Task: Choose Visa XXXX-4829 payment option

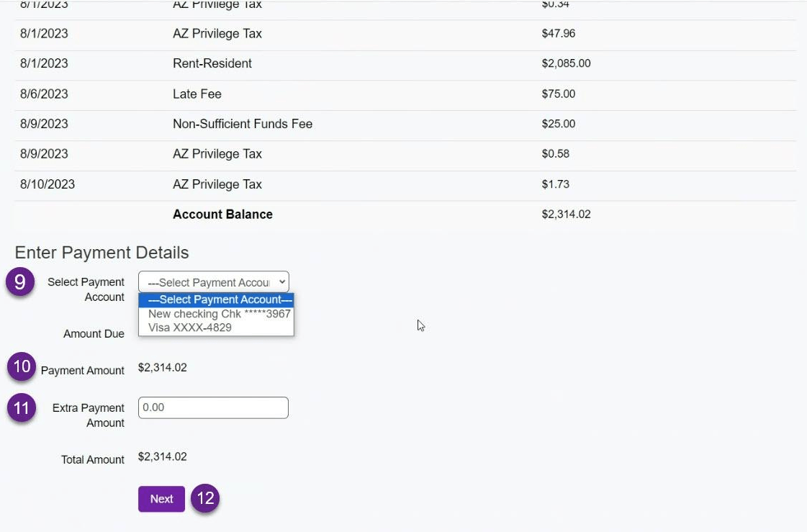Action: [189, 328]
